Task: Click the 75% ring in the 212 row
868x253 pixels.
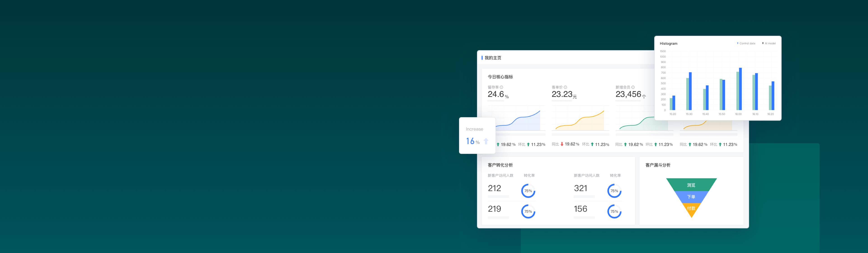Action: click(x=528, y=191)
